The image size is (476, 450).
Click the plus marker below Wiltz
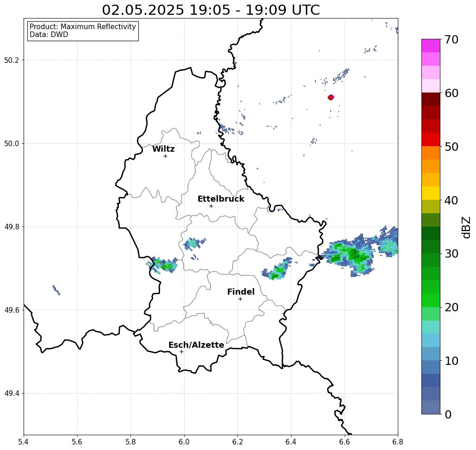(165, 156)
